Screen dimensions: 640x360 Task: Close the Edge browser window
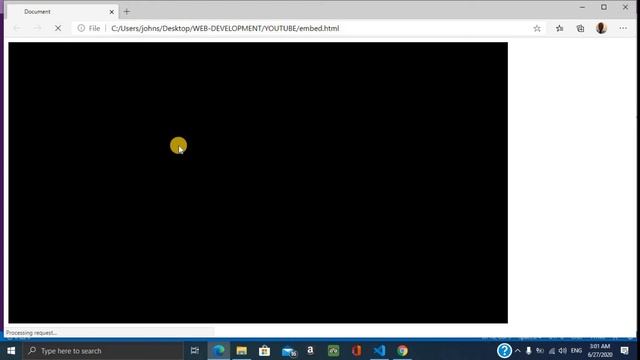click(625, 7)
